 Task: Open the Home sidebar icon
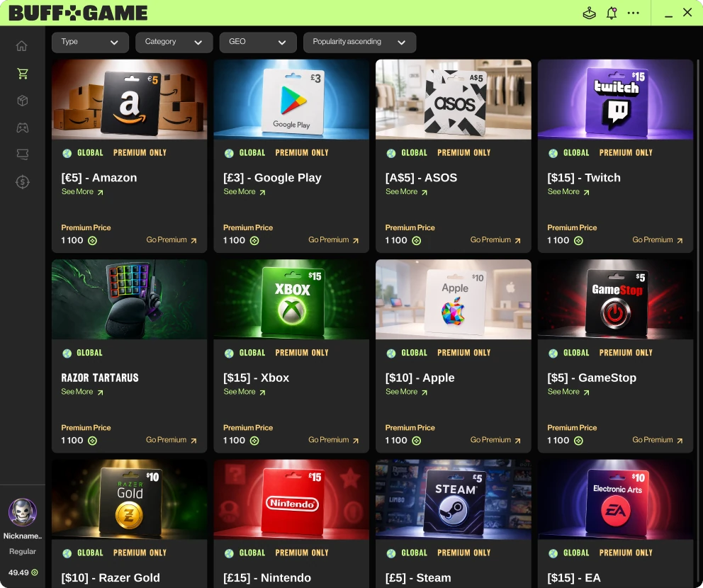pyautogui.click(x=21, y=46)
